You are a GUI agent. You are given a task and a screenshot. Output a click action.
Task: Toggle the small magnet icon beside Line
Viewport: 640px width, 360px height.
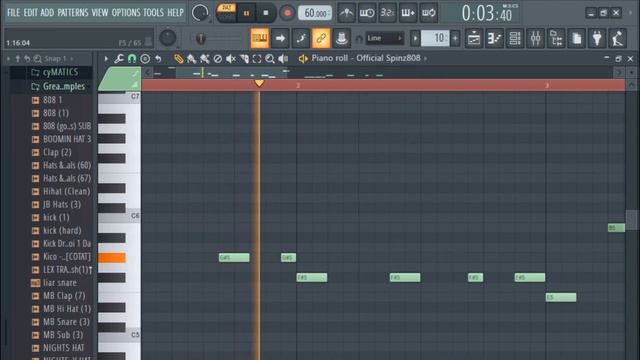[x=359, y=39]
